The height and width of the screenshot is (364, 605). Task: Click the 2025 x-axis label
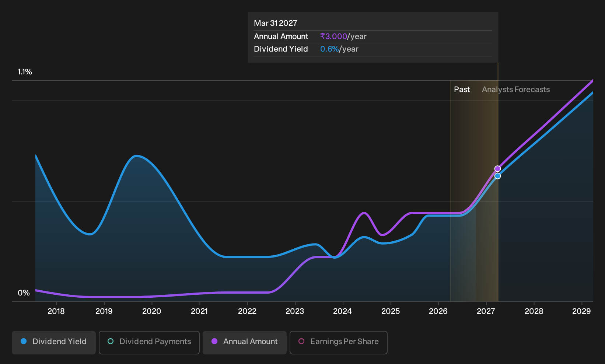[391, 311]
